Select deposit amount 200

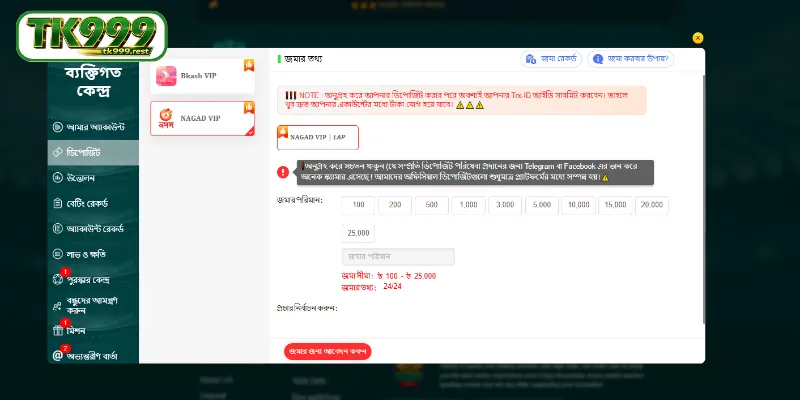click(395, 205)
